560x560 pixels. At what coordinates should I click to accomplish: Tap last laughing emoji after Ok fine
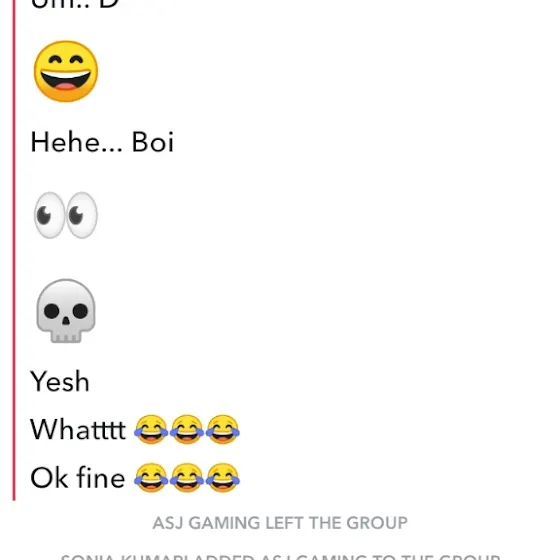click(222, 478)
